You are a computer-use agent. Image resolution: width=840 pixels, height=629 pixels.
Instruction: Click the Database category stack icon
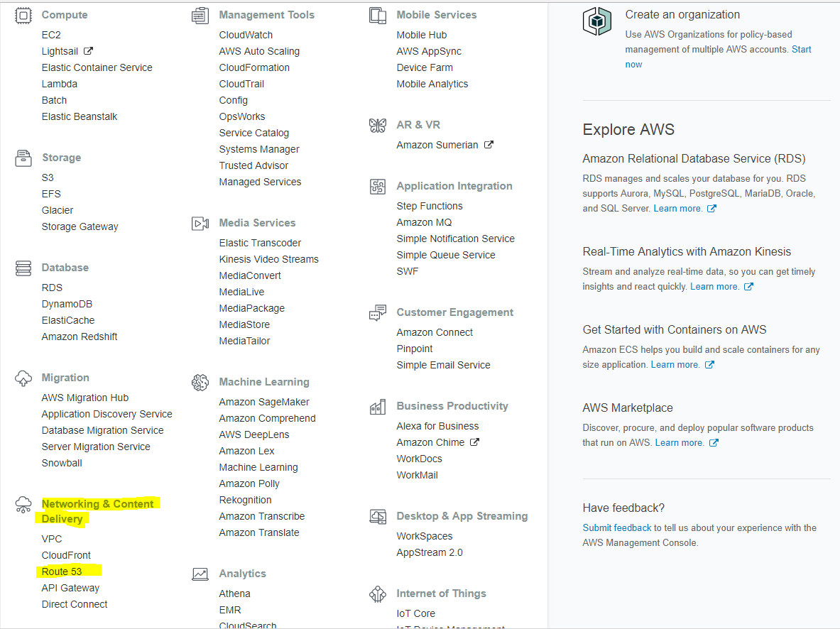point(23,268)
